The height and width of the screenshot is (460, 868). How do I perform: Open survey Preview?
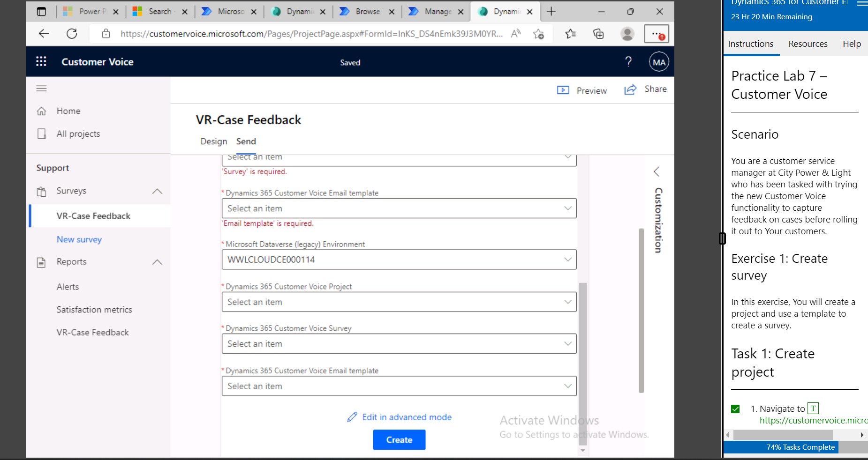(582, 90)
